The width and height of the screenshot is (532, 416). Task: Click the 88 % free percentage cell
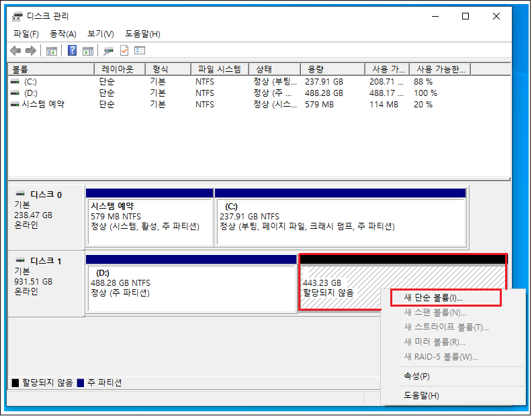tap(423, 82)
